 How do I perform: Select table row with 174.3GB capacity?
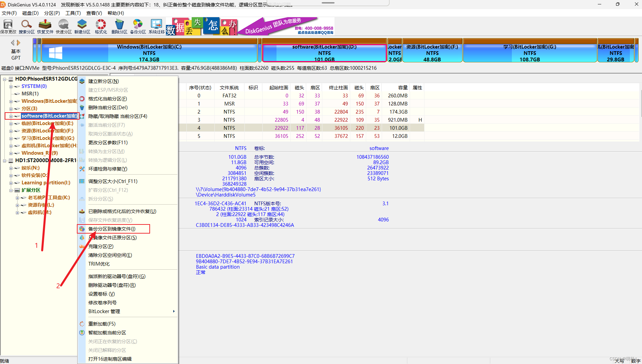[302, 112]
